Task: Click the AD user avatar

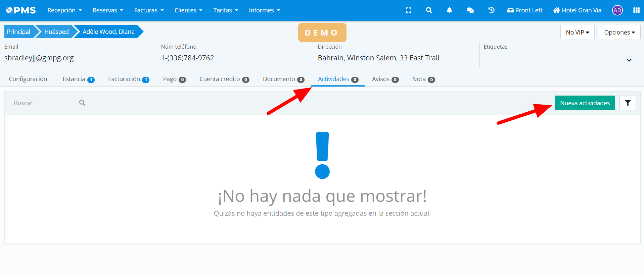Action: (x=617, y=10)
